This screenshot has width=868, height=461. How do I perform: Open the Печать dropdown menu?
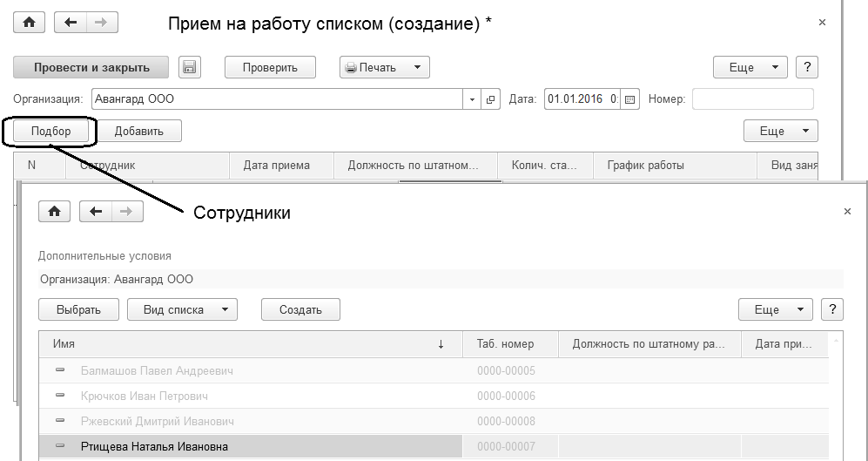click(385, 68)
